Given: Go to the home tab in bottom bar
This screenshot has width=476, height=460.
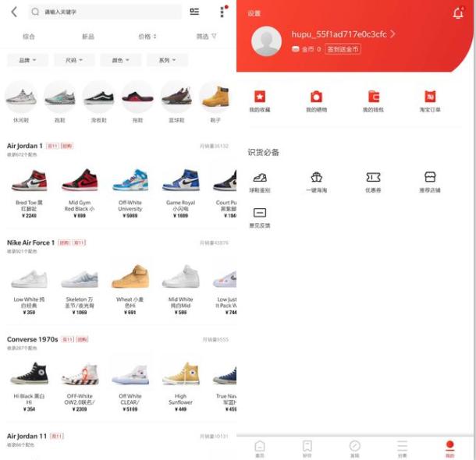Looking at the screenshot, I should (260, 448).
